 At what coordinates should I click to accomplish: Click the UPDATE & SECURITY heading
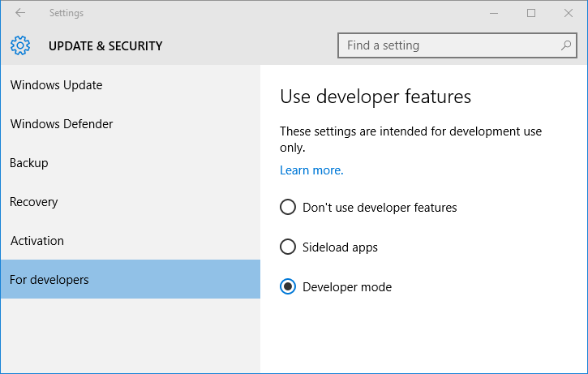pyautogui.click(x=105, y=45)
